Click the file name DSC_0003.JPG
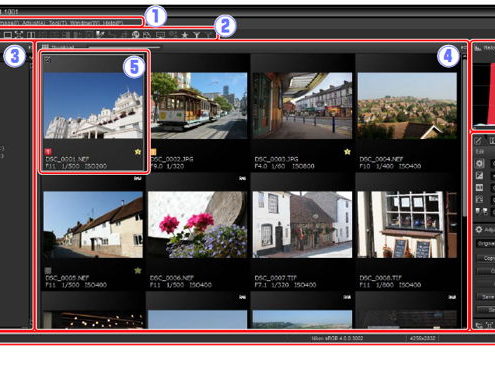The width and height of the screenshot is (495, 365). point(276,159)
